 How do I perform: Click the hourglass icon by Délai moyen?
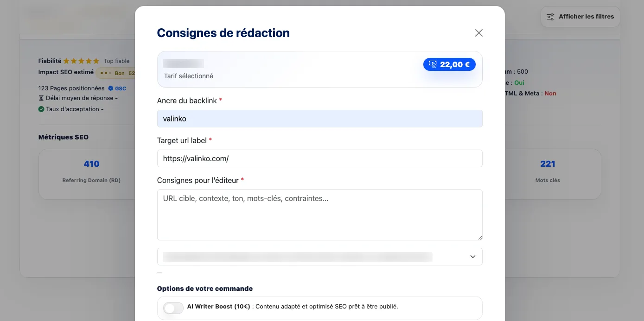41,98
